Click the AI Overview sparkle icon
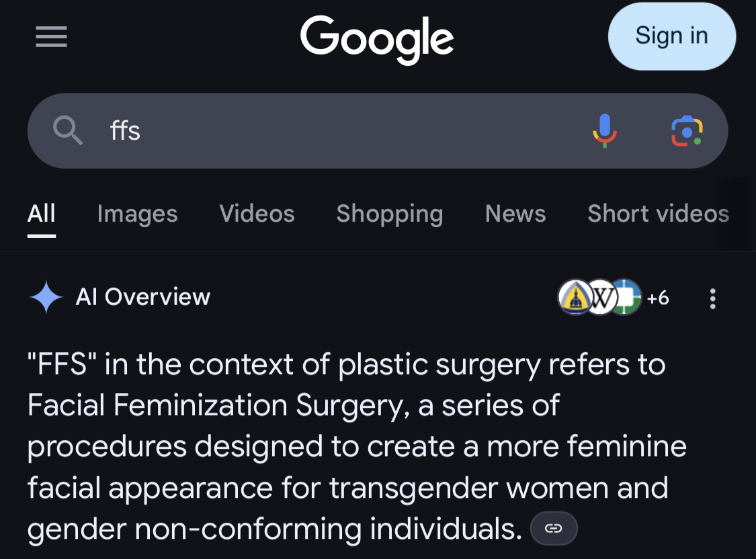Image resolution: width=756 pixels, height=559 pixels. coord(46,297)
